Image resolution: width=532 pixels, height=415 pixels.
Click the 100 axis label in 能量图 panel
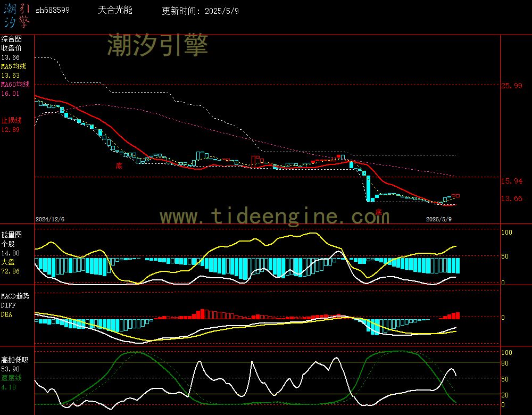pos(506,232)
